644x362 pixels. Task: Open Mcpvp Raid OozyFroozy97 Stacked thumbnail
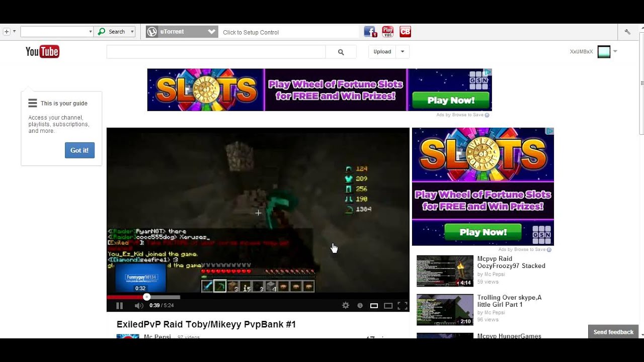445,271
